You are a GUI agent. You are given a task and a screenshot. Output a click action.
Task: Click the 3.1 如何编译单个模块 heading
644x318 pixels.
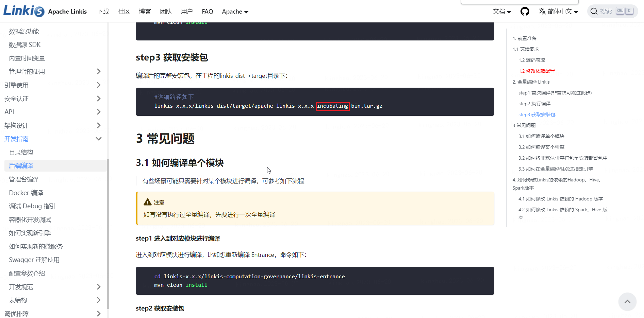click(180, 163)
